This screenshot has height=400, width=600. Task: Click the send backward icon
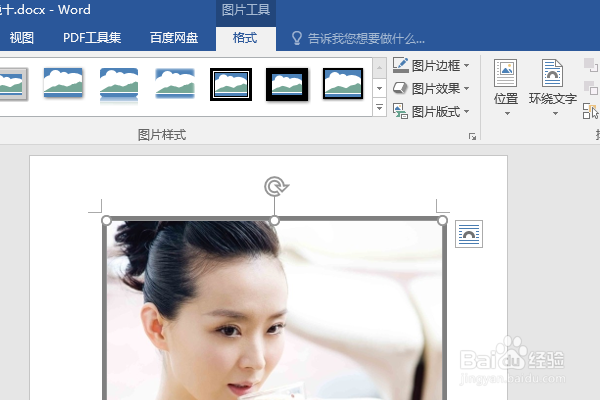coord(590,88)
